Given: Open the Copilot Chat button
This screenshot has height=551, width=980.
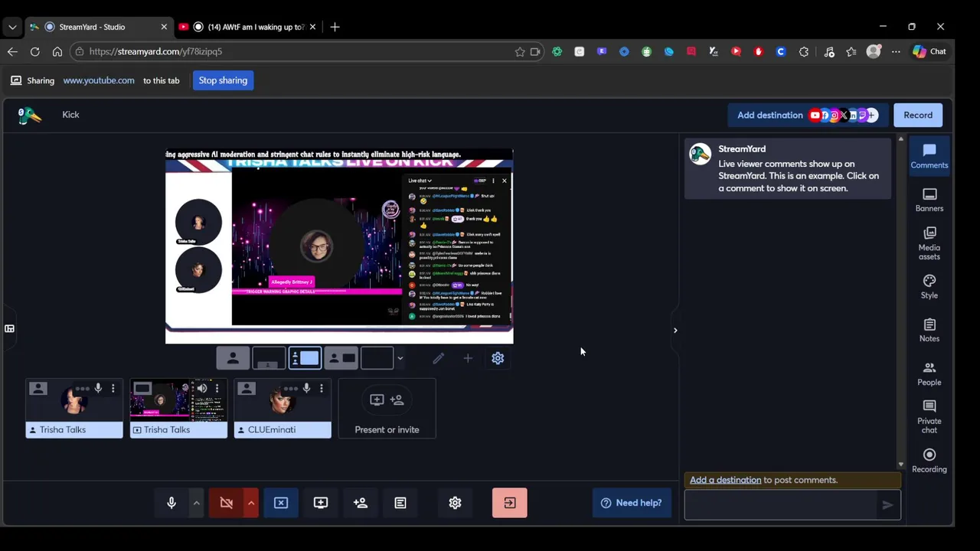Looking at the screenshot, I should tap(929, 51).
